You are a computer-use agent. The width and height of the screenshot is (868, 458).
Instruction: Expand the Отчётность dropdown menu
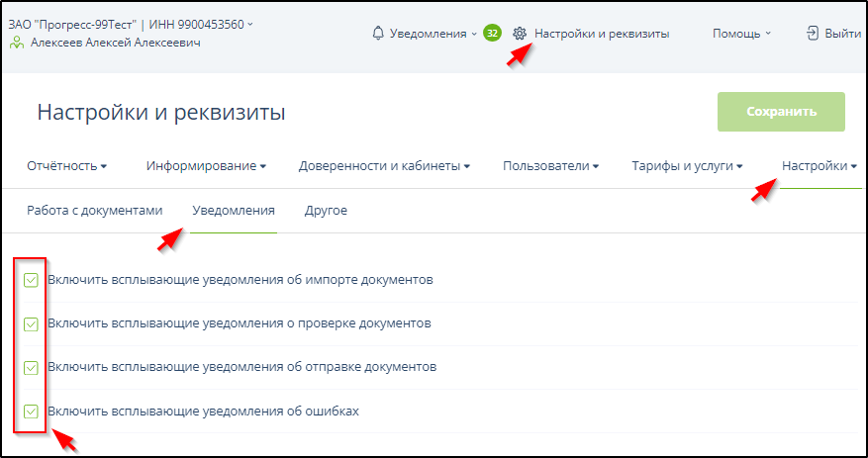67,166
